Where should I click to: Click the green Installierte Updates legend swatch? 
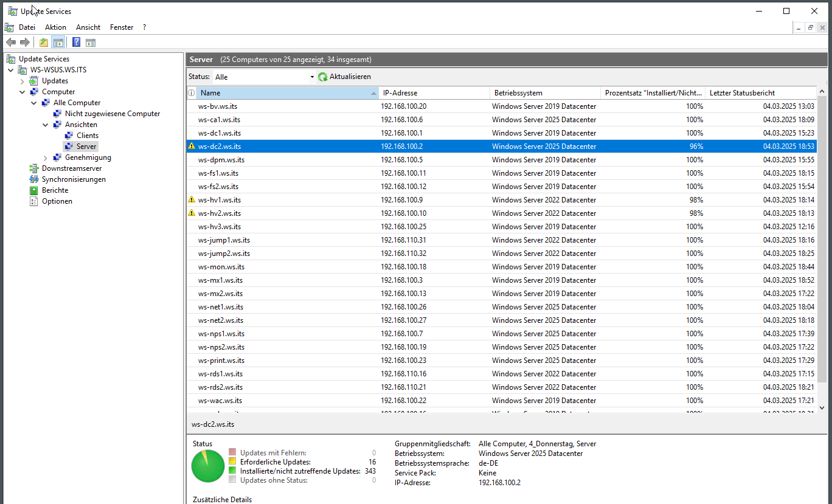pyautogui.click(x=232, y=471)
